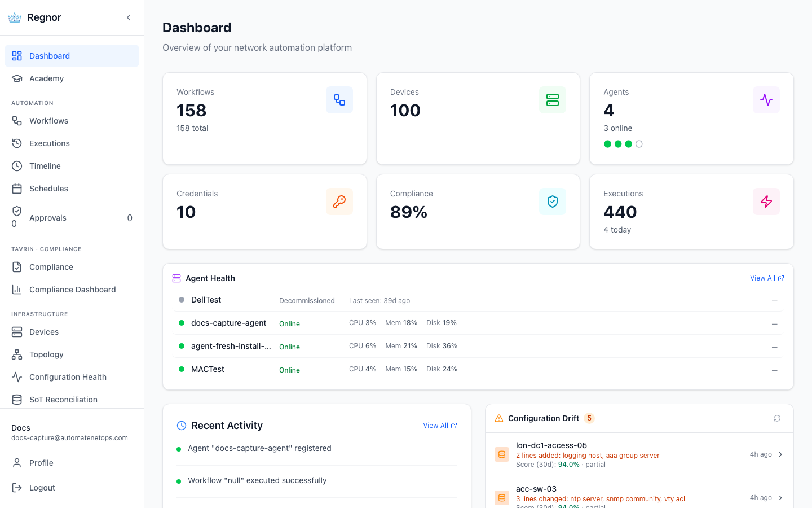
Task: Click the Schedules calendar icon in sidebar
Action: (17, 189)
